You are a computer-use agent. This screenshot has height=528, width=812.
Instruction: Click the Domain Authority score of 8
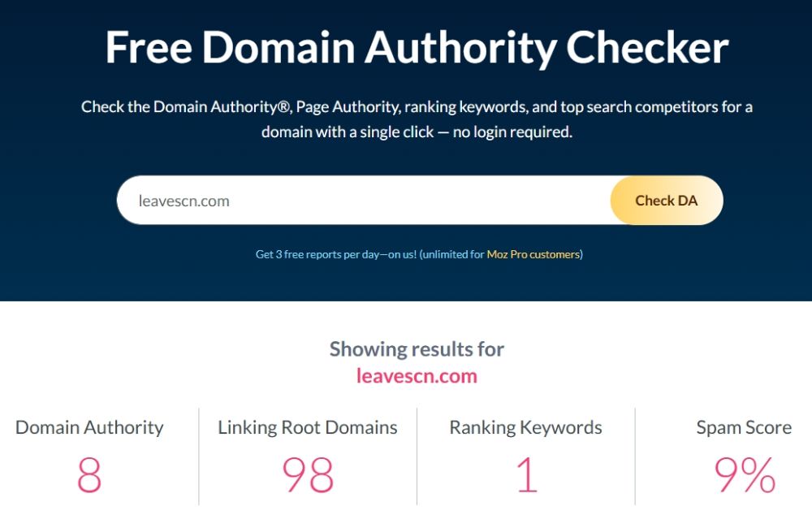pyautogui.click(x=89, y=475)
